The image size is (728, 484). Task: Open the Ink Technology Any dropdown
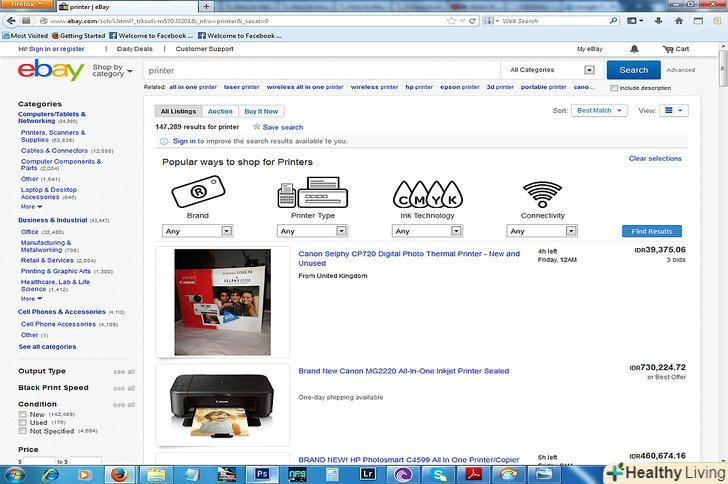point(427,231)
